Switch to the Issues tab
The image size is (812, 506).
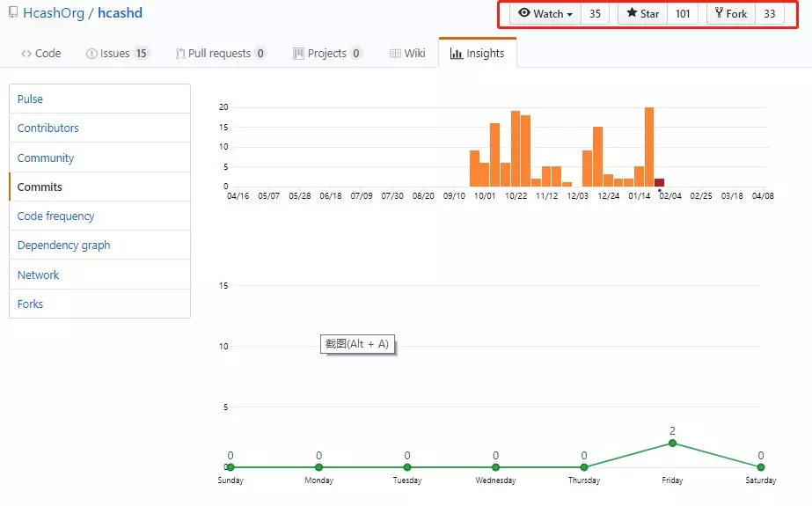click(x=117, y=54)
